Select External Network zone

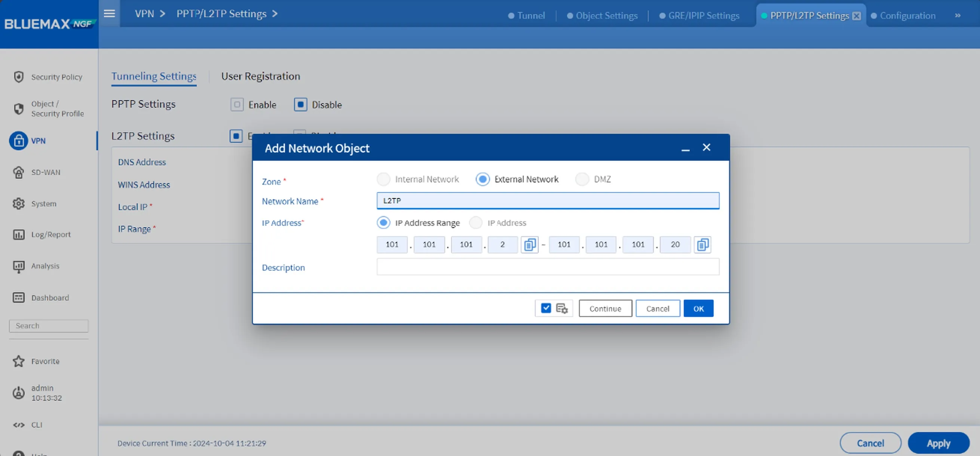coord(483,179)
